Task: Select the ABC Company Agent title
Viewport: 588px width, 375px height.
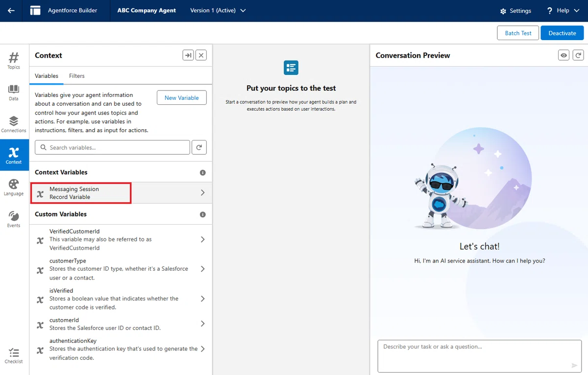Action: pyautogui.click(x=147, y=10)
